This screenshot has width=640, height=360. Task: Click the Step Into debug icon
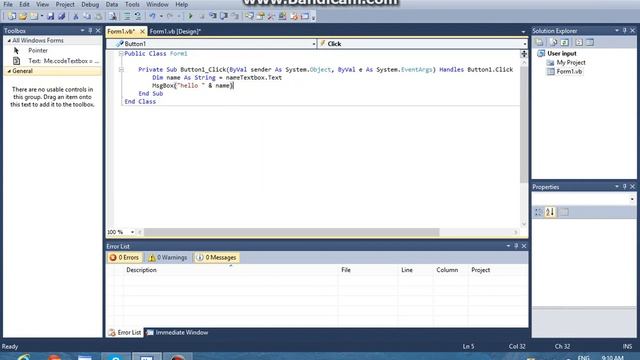tap(213, 16)
